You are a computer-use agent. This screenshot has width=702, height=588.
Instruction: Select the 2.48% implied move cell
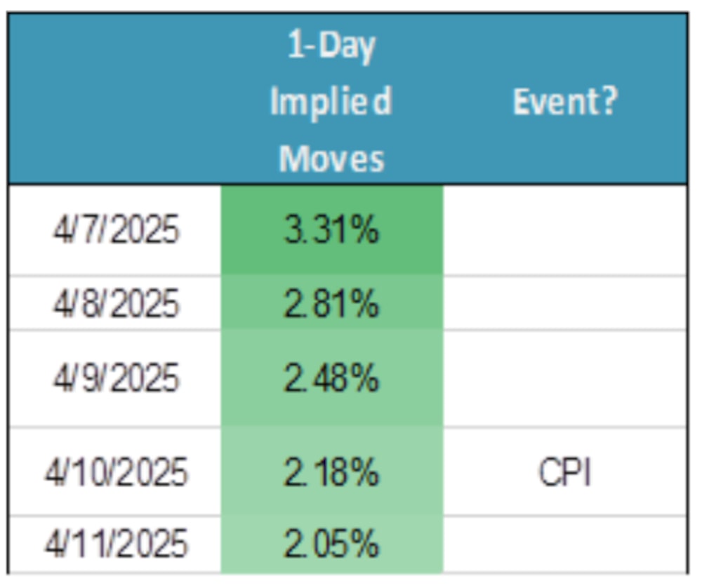[331, 379]
